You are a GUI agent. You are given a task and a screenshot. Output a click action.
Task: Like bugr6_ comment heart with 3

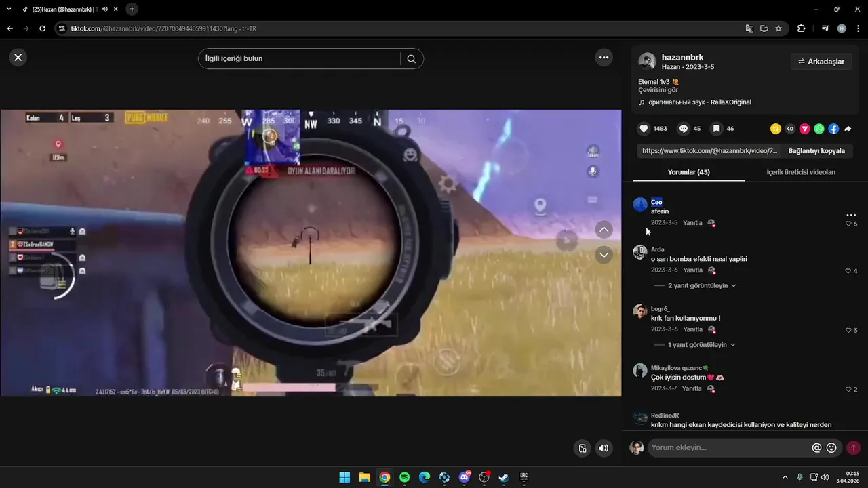coord(848,330)
